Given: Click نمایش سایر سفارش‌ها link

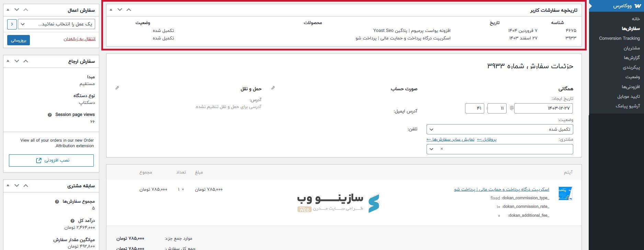Looking at the screenshot, I should pyautogui.click(x=451, y=139).
